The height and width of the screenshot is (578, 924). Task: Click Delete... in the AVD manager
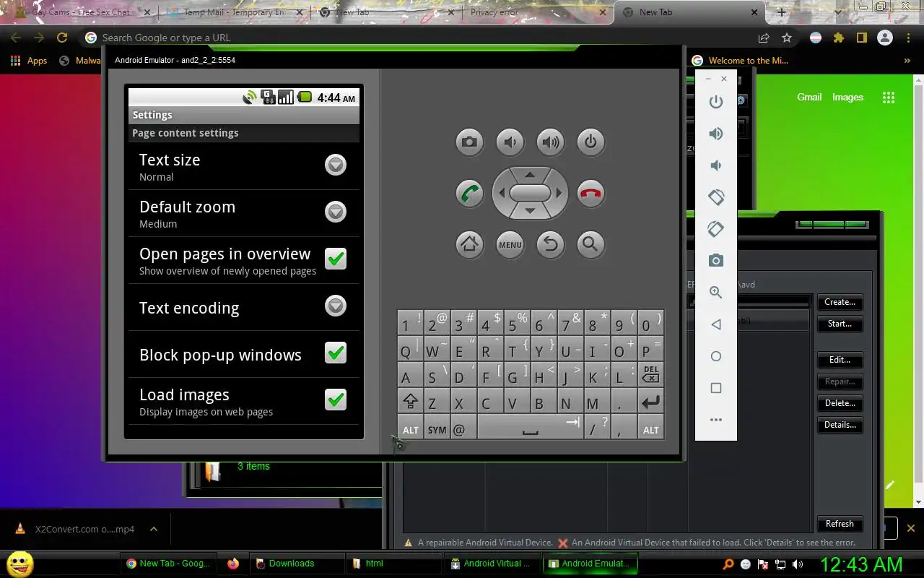pyautogui.click(x=840, y=403)
